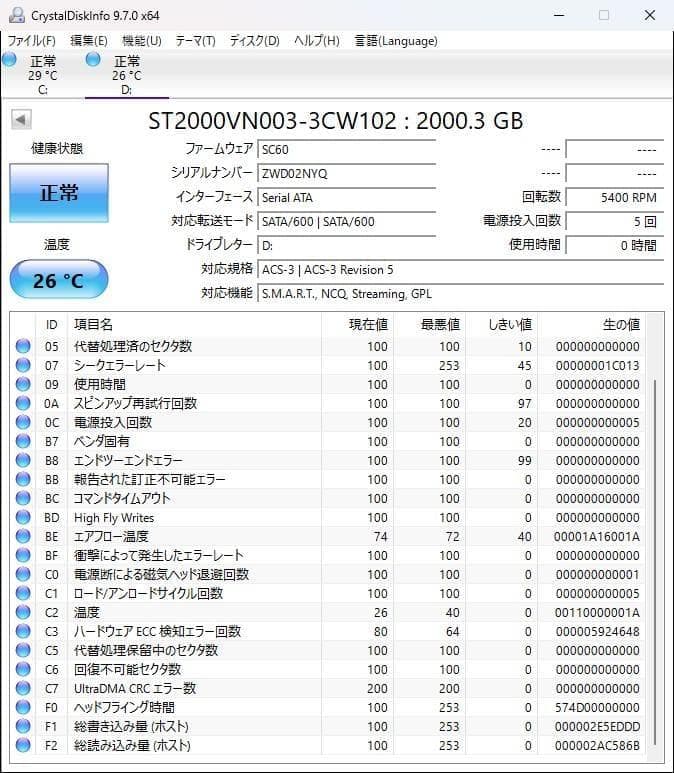The image size is (674, 773).
Task: Select the D: drive tab at 26 °C
Action: click(x=127, y=74)
